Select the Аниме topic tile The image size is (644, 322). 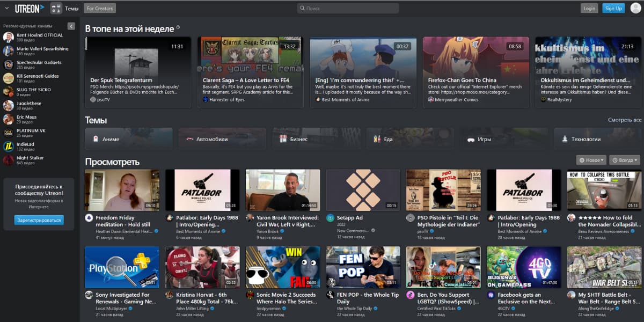click(129, 139)
